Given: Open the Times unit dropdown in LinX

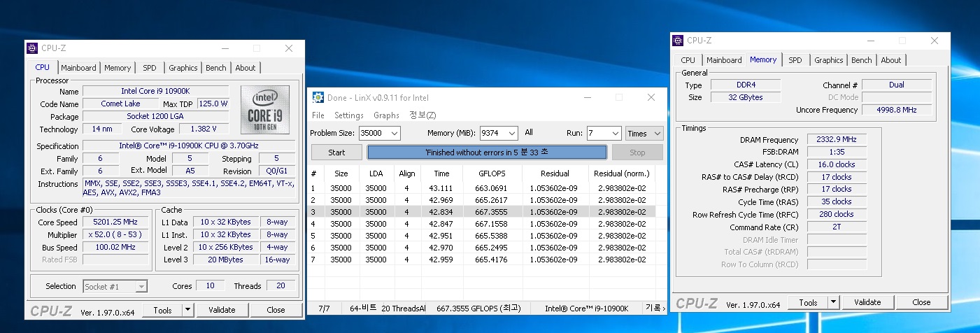Looking at the screenshot, I should click(x=644, y=133).
